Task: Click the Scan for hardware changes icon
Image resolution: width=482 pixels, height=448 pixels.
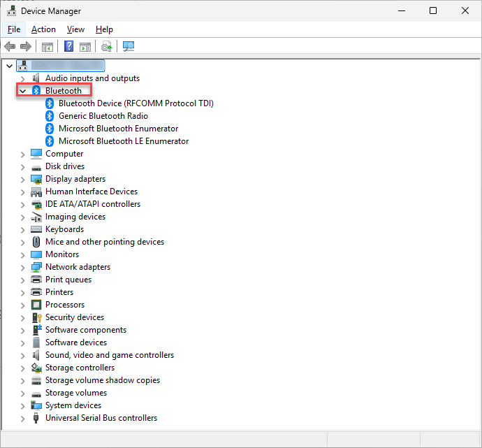Action: click(x=129, y=47)
